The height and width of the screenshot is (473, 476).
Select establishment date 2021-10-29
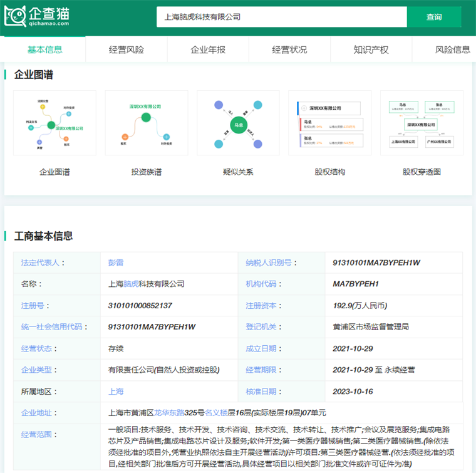(x=353, y=348)
